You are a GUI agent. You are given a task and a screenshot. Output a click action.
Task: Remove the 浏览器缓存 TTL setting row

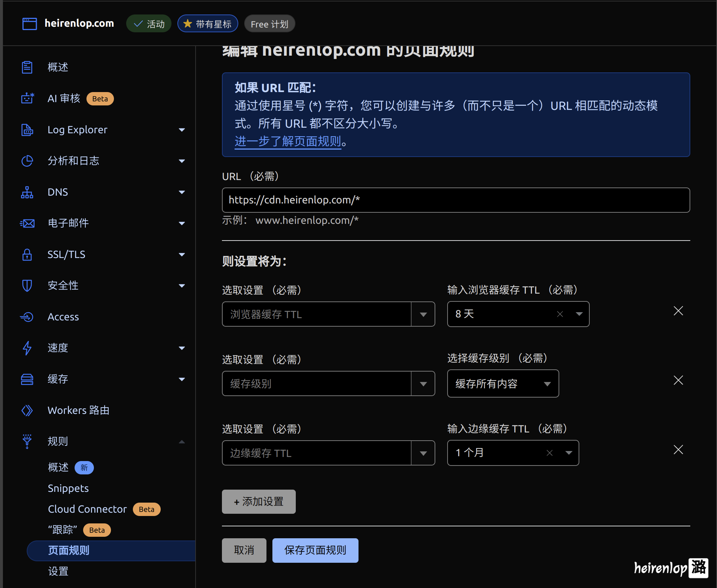click(678, 311)
